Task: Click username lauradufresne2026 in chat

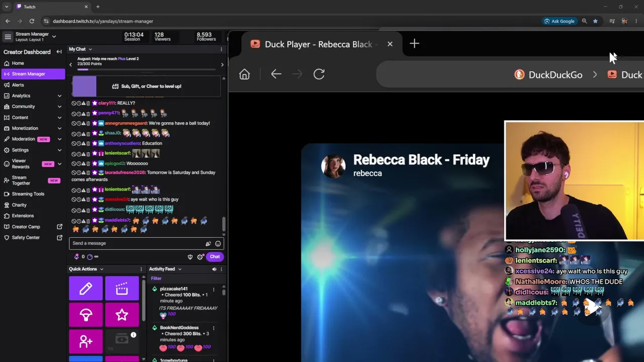Action: [x=125, y=172]
